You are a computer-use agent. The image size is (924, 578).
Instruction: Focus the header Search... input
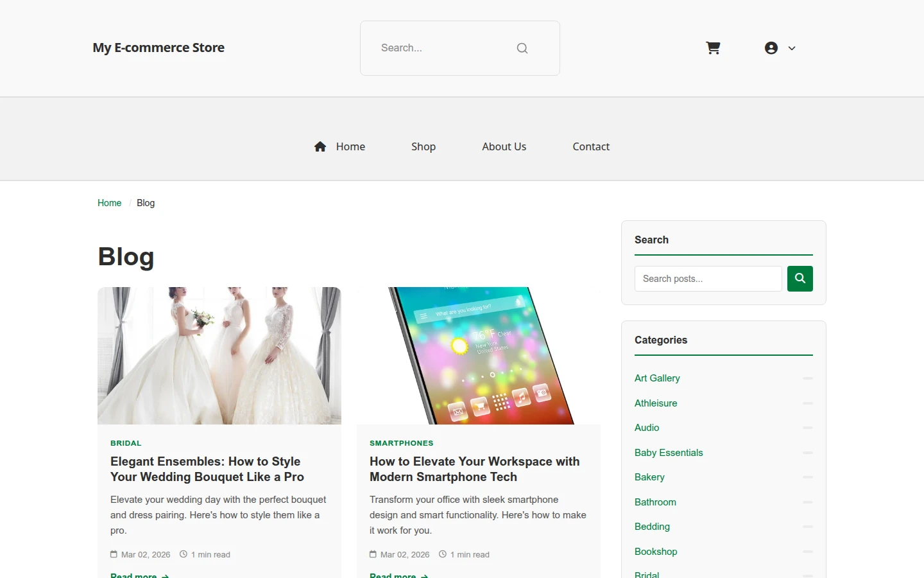(x=443, y=48)
